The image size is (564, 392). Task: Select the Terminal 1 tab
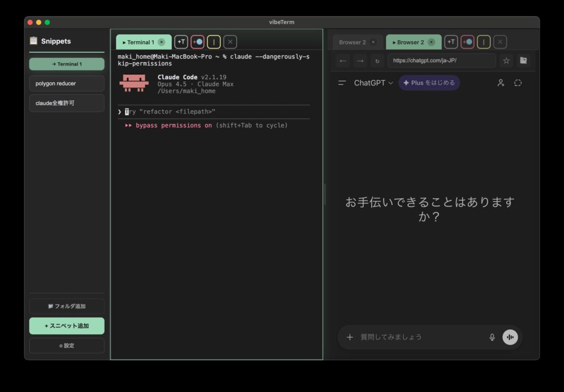pos(138,42)
